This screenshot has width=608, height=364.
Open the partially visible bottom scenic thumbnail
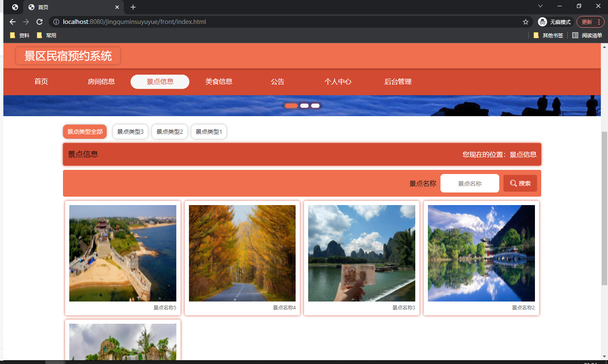coord(123,342)
